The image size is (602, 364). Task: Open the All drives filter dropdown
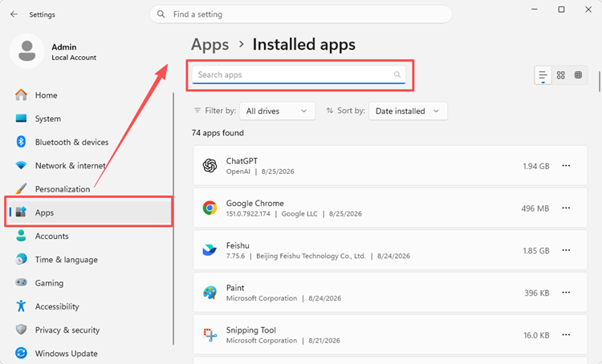point(277,111)
